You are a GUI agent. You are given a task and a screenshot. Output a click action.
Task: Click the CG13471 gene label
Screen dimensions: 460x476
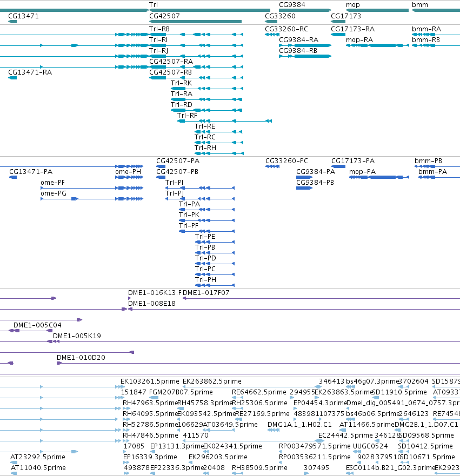(23, 16)
